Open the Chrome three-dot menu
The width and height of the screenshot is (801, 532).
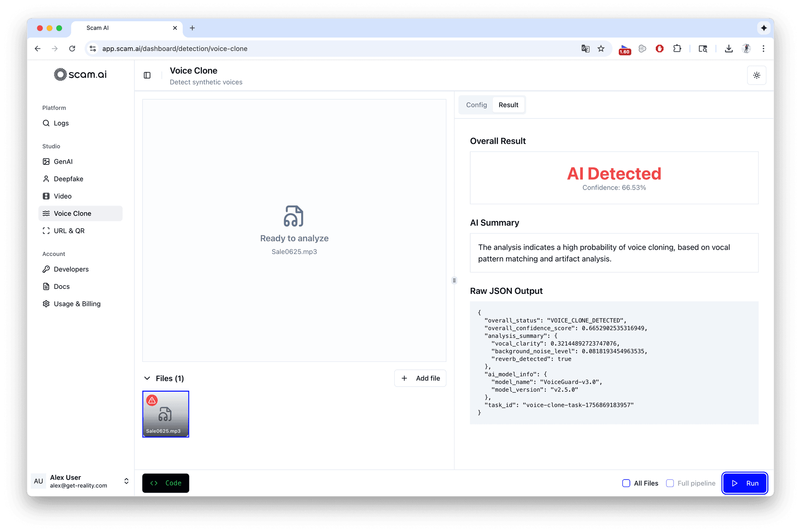pos(763,49)
